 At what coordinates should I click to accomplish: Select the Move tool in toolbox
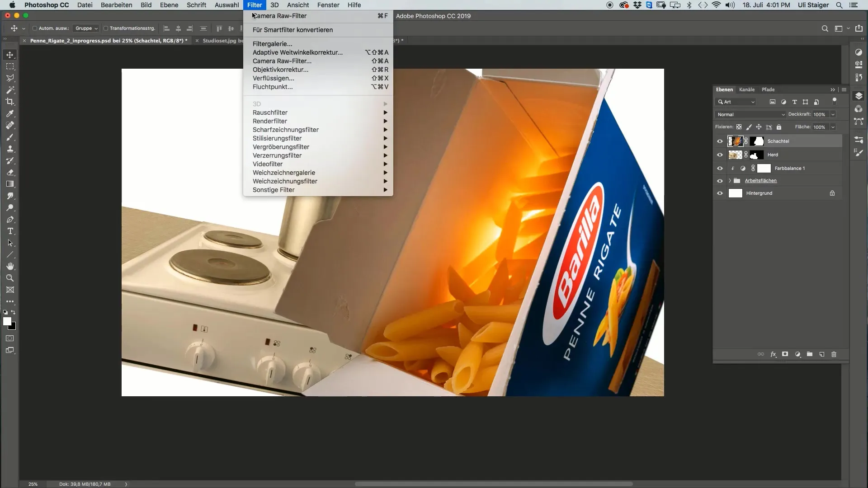(10, 55)
